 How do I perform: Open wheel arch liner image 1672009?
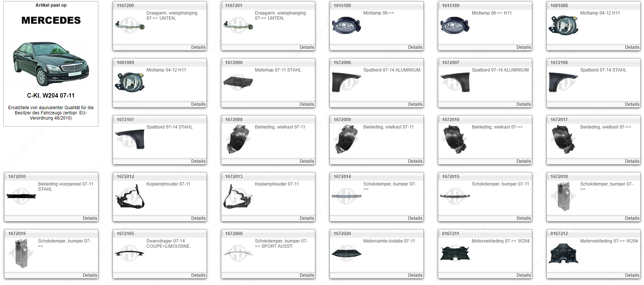click(x=347, y=139)
